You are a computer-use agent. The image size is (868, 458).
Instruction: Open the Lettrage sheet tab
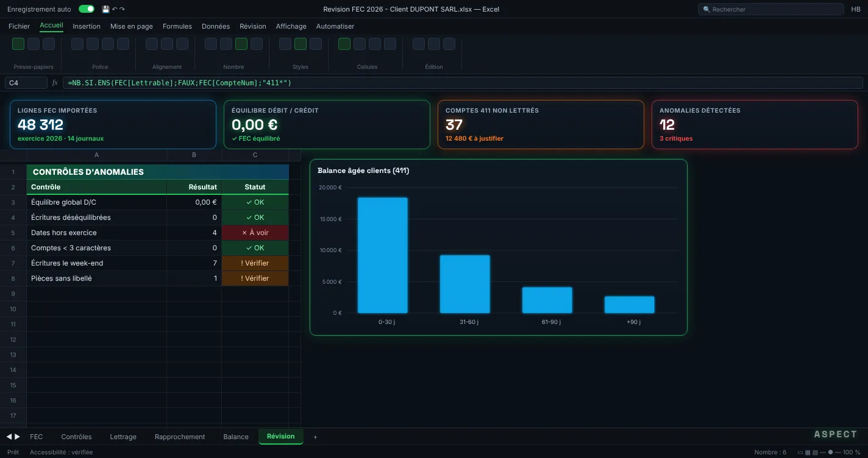coord(123,437)
